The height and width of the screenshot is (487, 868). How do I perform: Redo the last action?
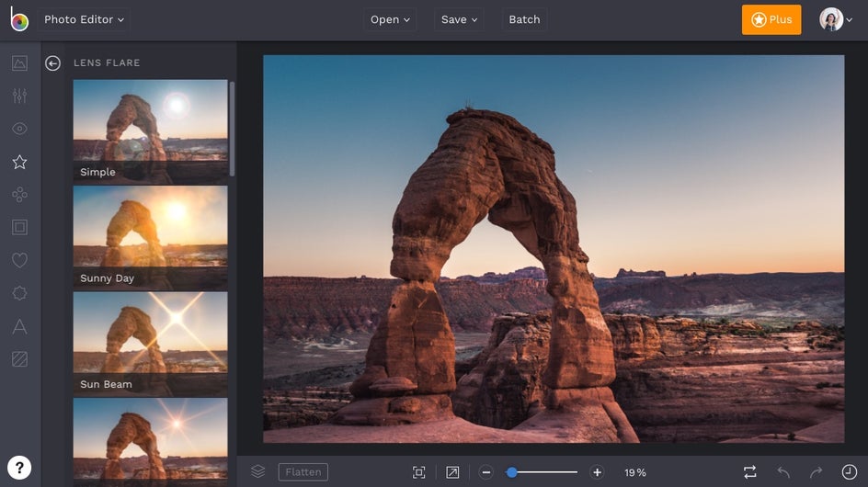816,472
